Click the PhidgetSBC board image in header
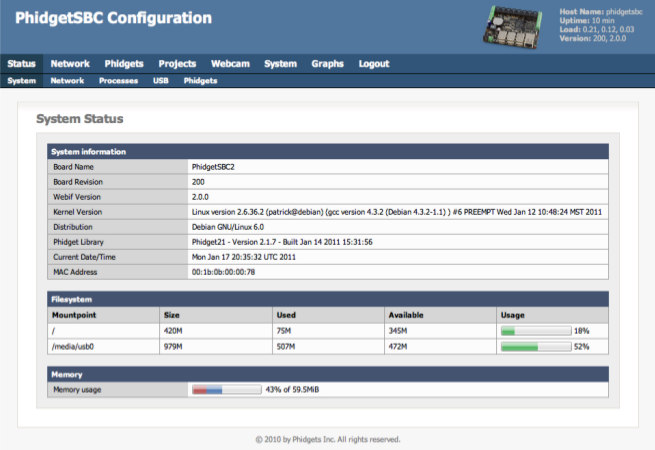This screenshot has width=655, height=450. (513, 27)
